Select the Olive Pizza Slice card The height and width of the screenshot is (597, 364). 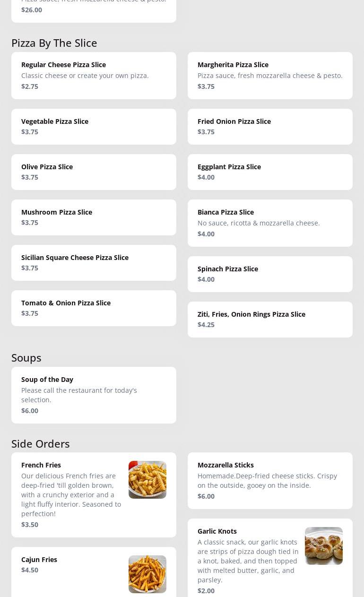point(94,172)
